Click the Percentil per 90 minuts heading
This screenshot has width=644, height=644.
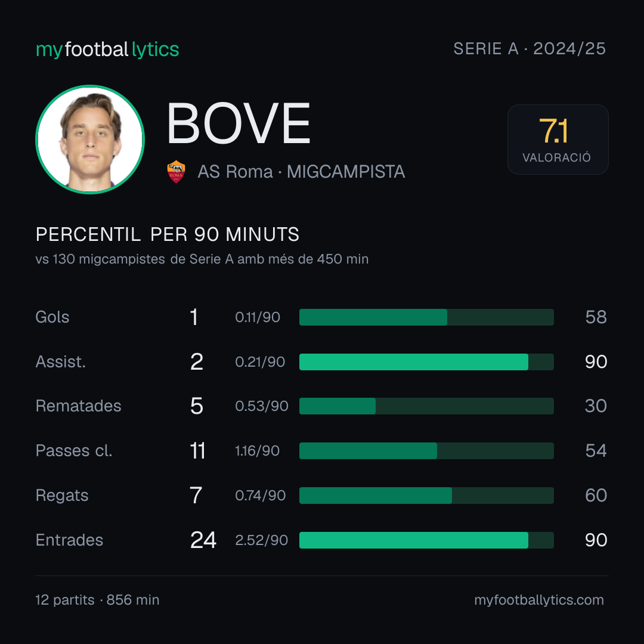167,234
